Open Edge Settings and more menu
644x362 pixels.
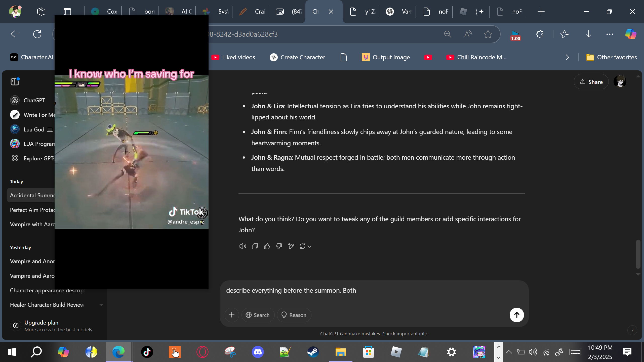[610, 34]
